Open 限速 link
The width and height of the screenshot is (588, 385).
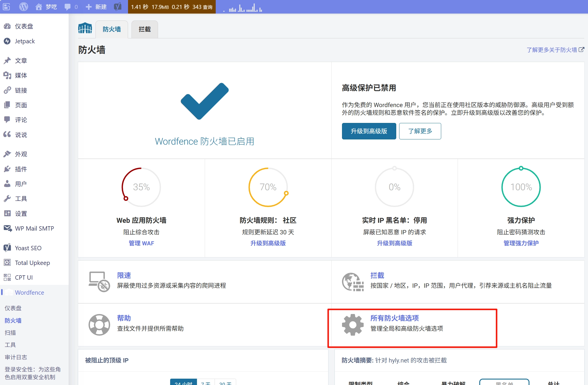124,275
